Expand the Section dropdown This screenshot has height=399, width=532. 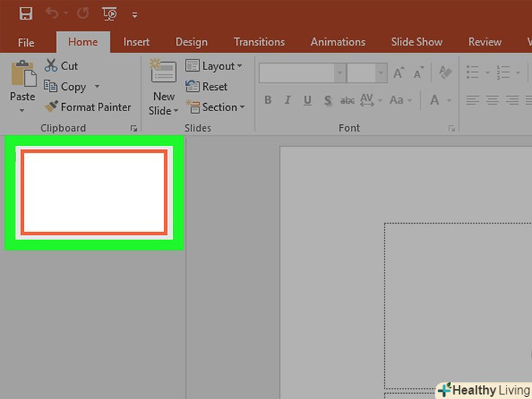(x=215, y=107)
